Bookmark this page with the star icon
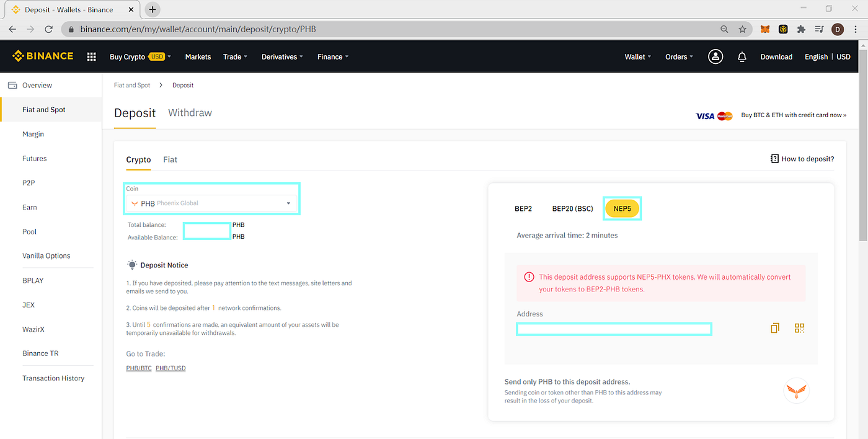The width and height of the screenshot is (868, 439). (x=742, y=29)
